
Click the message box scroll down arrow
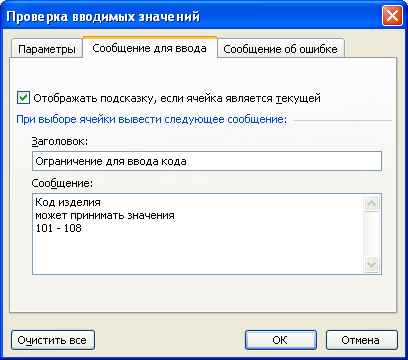(x=372, y=264)
